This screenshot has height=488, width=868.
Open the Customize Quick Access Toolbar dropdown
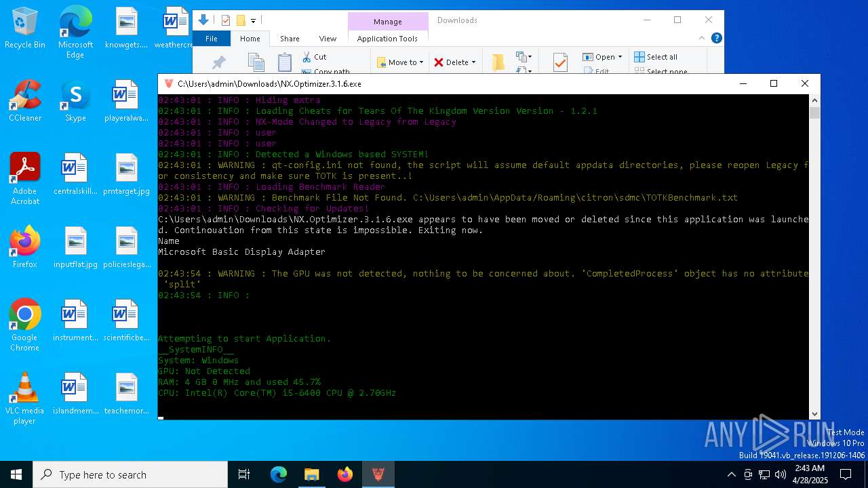tap(253, 21)
